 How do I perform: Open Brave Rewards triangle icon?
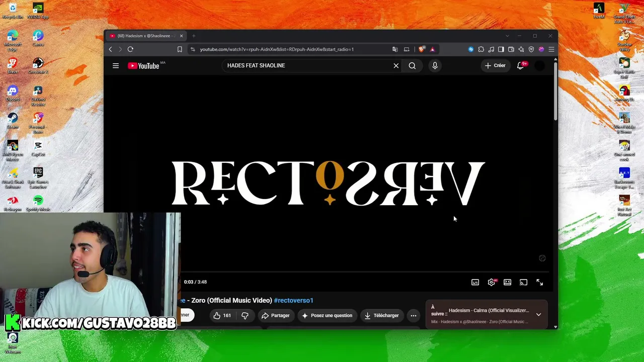tap(432, 49)
